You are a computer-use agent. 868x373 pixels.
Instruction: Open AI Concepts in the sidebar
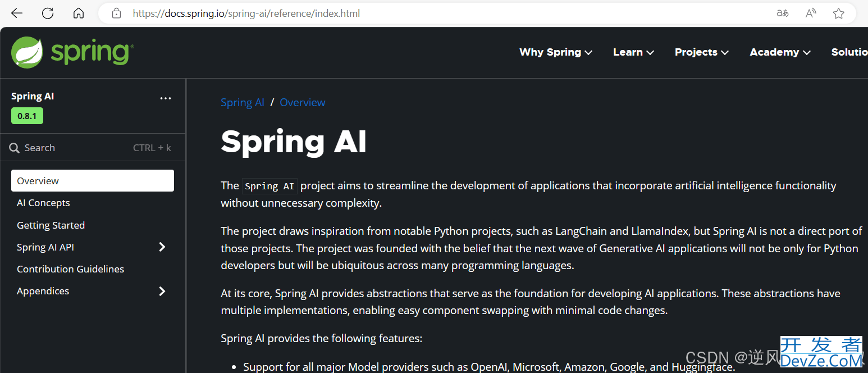43,203
